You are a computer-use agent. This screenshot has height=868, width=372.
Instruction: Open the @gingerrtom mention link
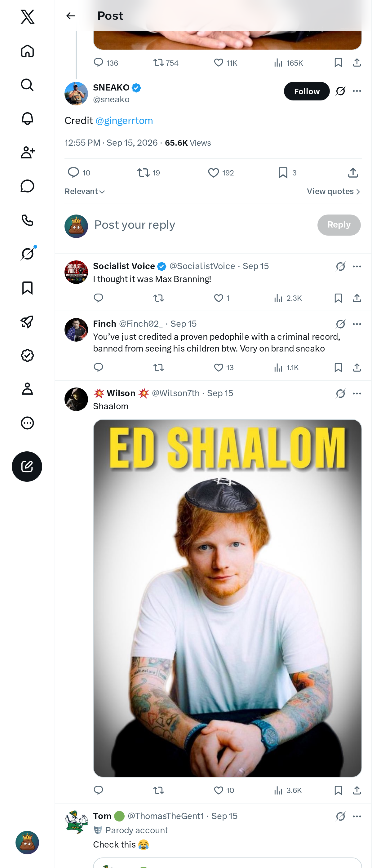tap(124, 121)
